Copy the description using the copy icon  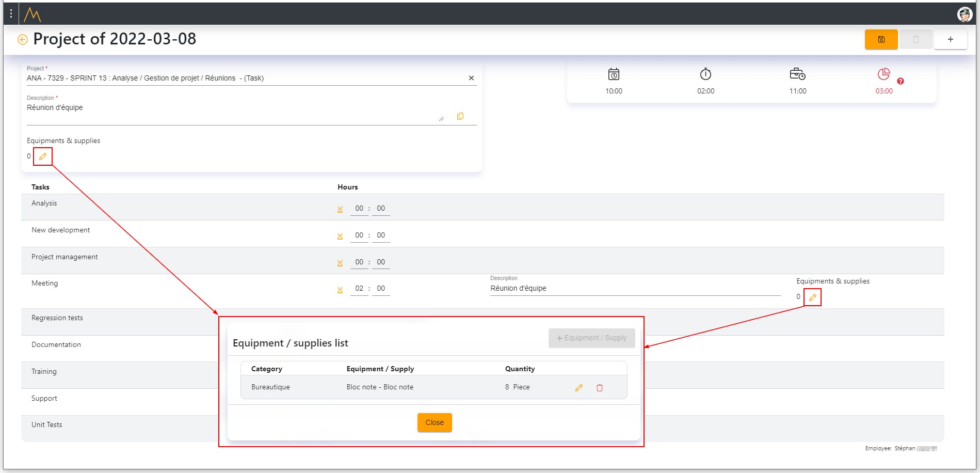click(460, 116)
